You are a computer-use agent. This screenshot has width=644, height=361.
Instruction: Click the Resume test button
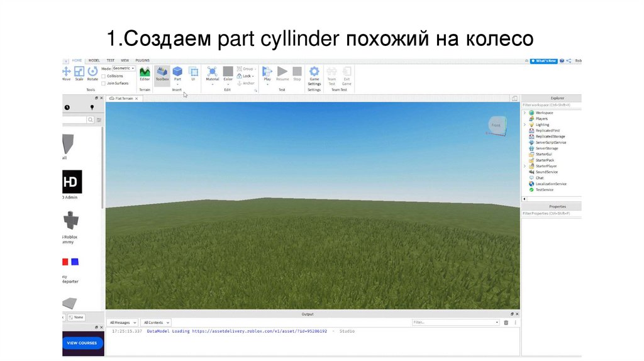point(282,74)
